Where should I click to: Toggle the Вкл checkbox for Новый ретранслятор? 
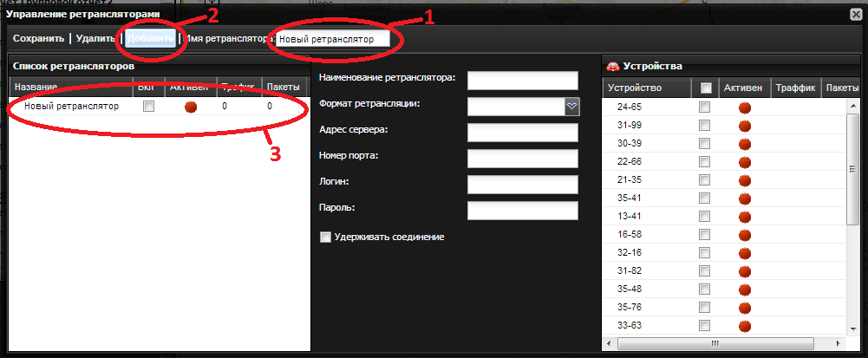point(148,107)
